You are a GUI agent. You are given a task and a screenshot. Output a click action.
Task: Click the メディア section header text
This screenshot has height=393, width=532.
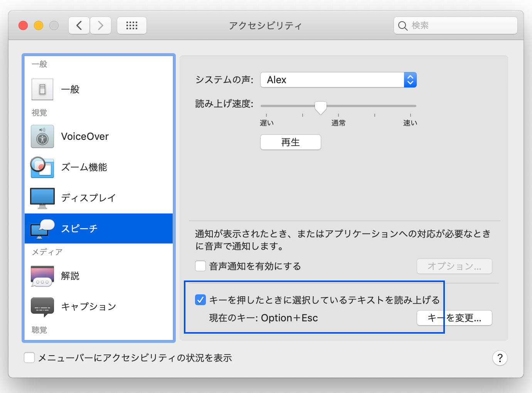click(x=47, y=252)
